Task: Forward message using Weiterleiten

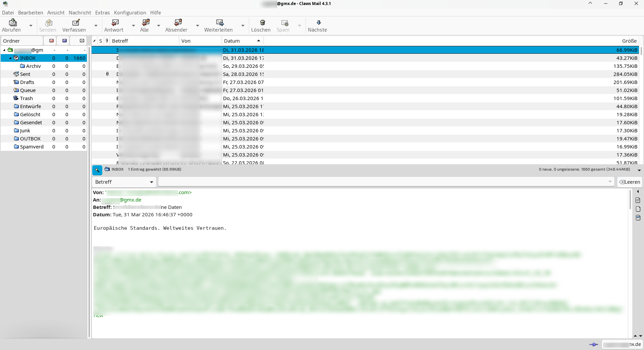Action: (219, 23)
